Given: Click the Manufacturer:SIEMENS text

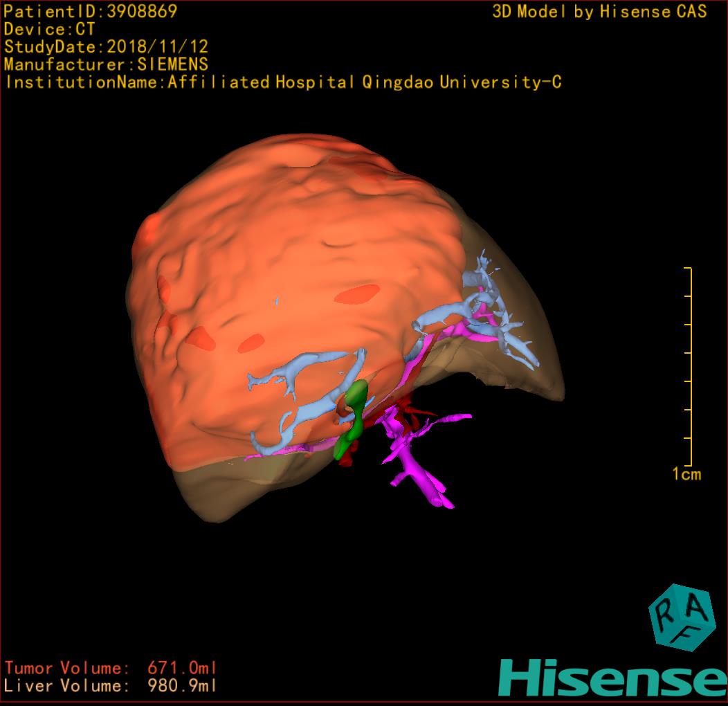Looking at the screenshot, I should (x=106, y=64).
